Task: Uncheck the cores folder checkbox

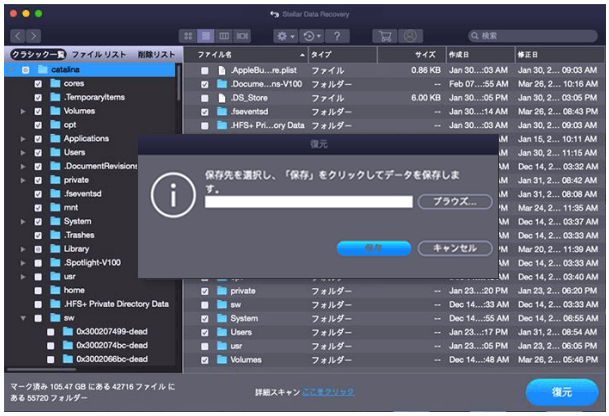Action: coord(38,84)
